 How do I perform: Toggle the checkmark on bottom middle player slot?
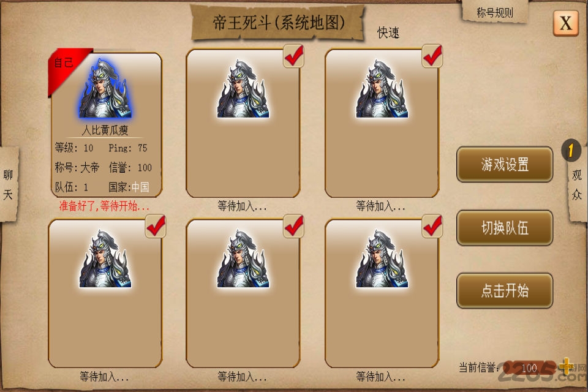(293, 226)
